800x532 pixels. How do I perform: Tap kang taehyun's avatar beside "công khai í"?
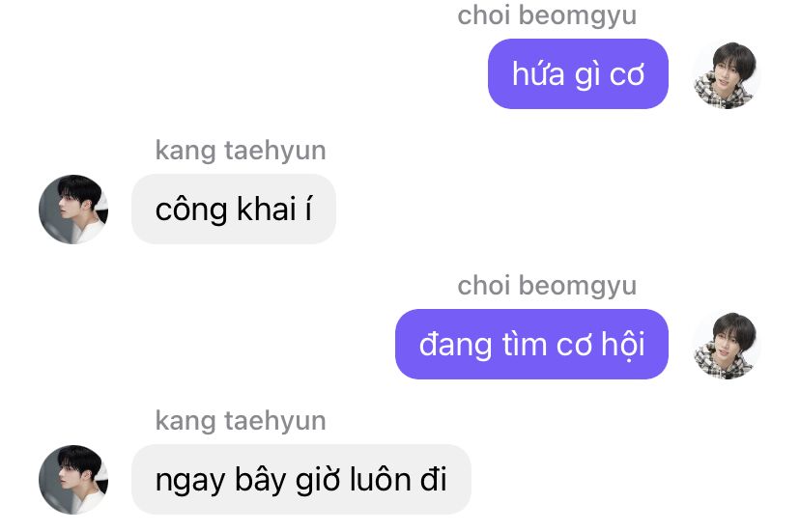[73, 210]
